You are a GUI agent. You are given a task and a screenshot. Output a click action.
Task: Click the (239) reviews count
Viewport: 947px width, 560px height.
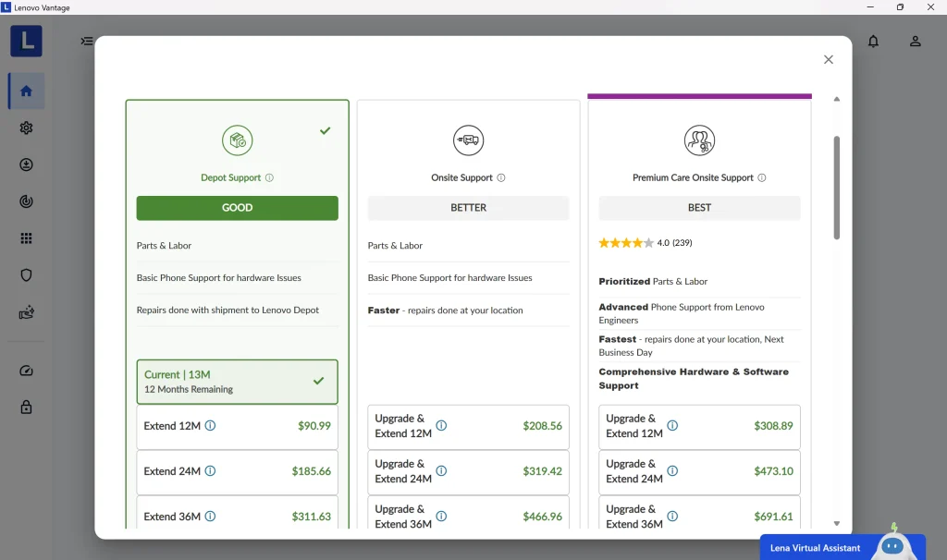pos(683,243)
